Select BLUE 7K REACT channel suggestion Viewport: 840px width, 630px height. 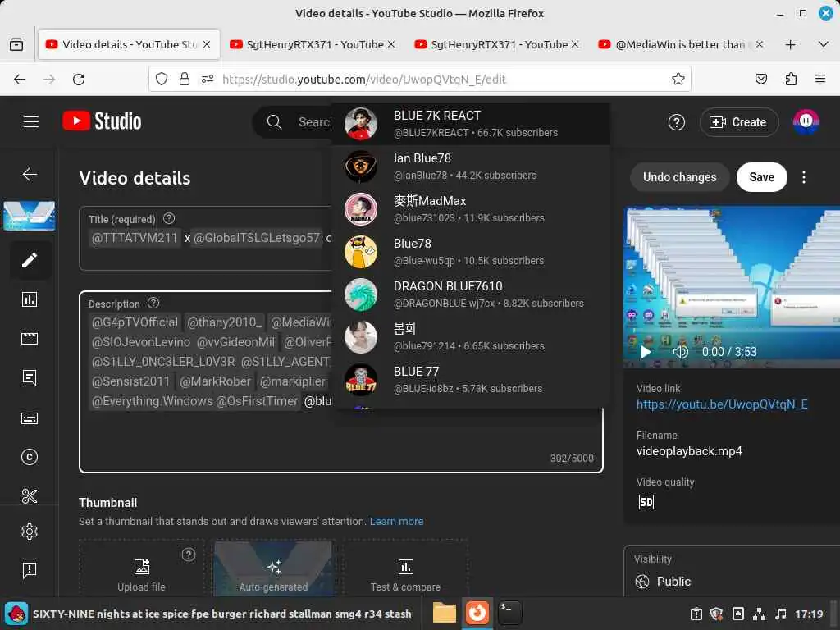[x=470, y=124]
